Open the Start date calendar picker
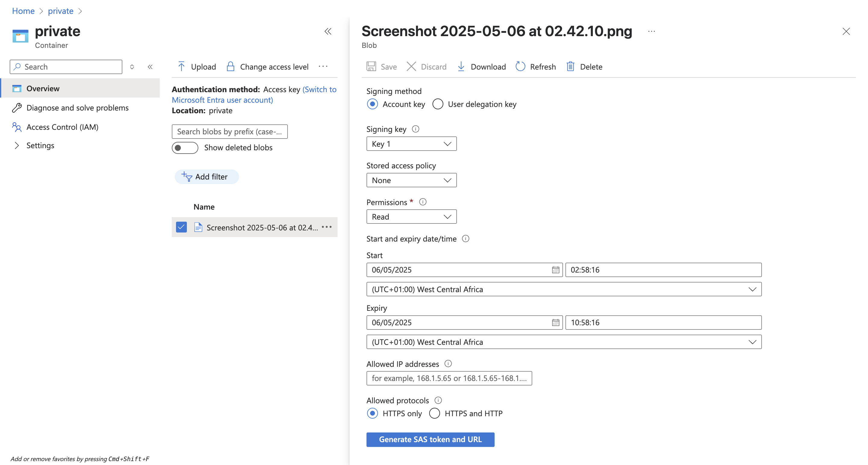 tap(556, 270)
